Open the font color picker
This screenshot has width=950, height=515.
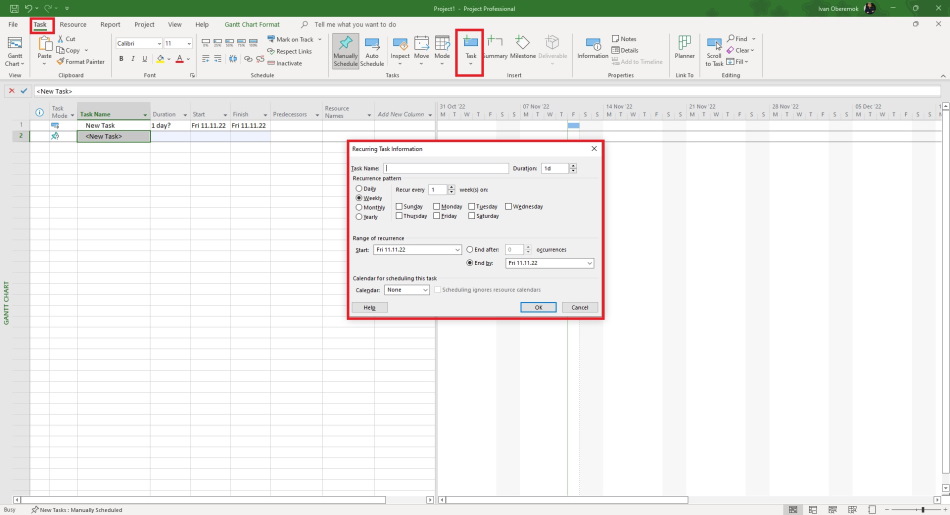182,59
